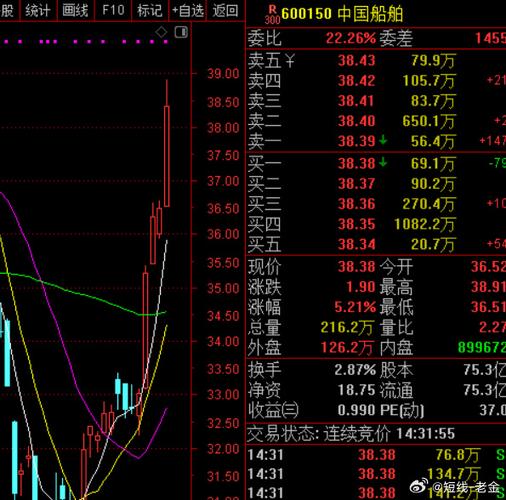This screenshot has height=500, width=506.
Task: Select 买一 price 38.38
Action: click(356, 164)
